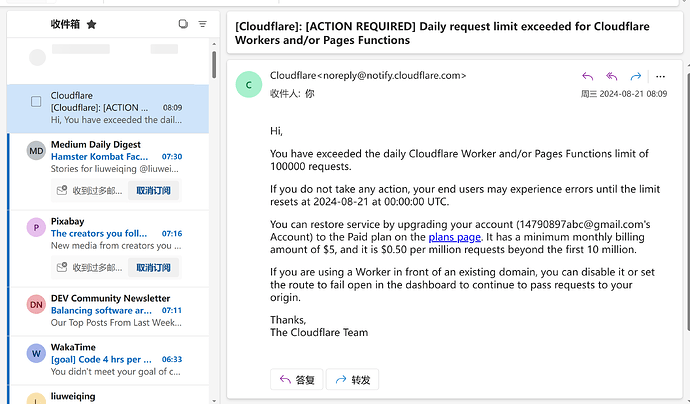The height and width of the screenshot is (404, 690).
Task: Click the DN avatar of DEV Community Newsletter
Action: click(x=36, y=305)
